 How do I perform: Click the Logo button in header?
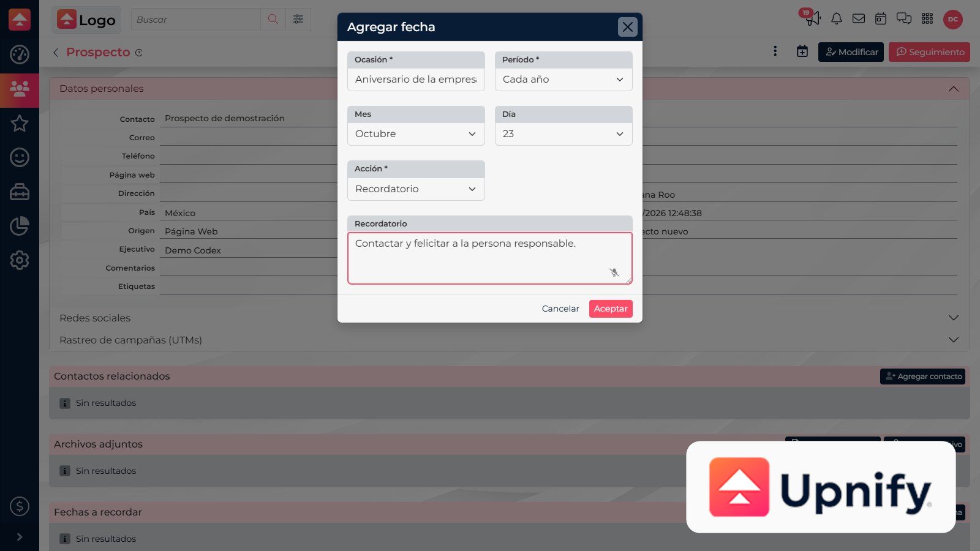[x=86, y=20]
